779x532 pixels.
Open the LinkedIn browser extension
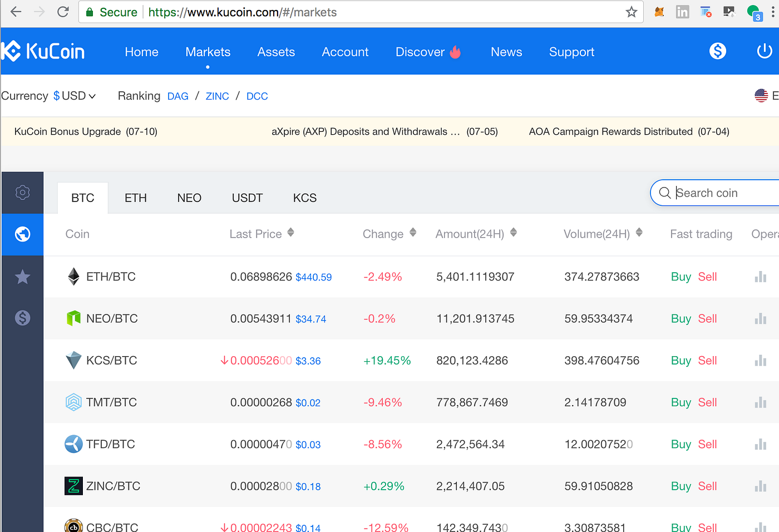coord(682,12)
